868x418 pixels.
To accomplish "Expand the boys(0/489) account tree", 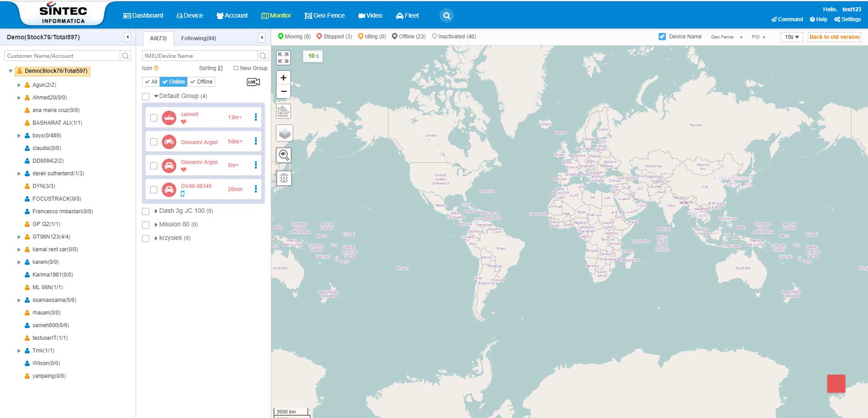I will tap(19, 136).
